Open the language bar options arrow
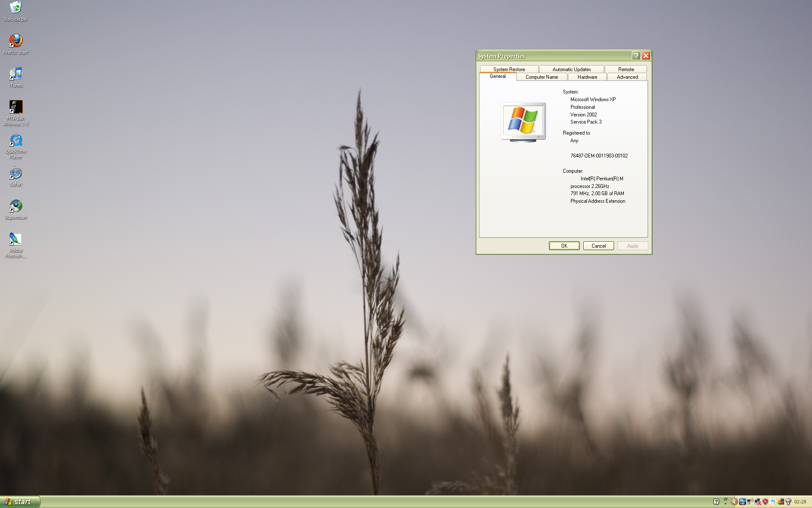The image size is (812, 508). coord(725,504)
